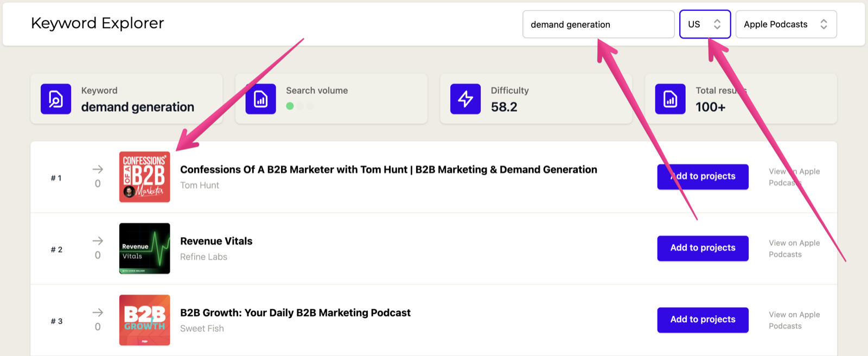
Task: View B2B Growth on Apple Podcasts
Action: pyautogui.click(x=794, y=320)
